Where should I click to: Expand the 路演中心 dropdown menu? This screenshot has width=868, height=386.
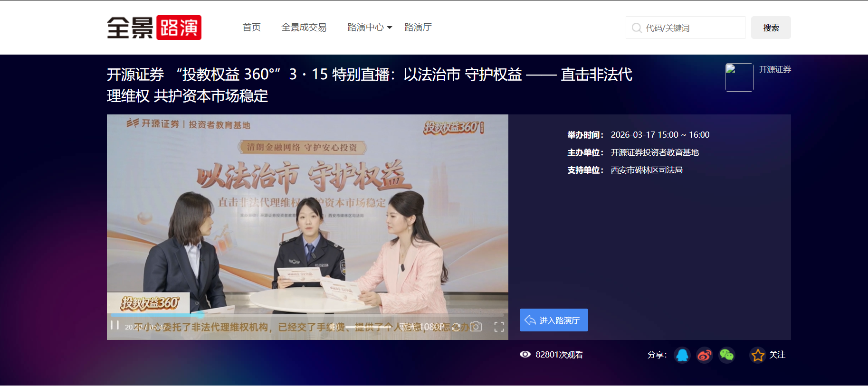click(369, 28)
